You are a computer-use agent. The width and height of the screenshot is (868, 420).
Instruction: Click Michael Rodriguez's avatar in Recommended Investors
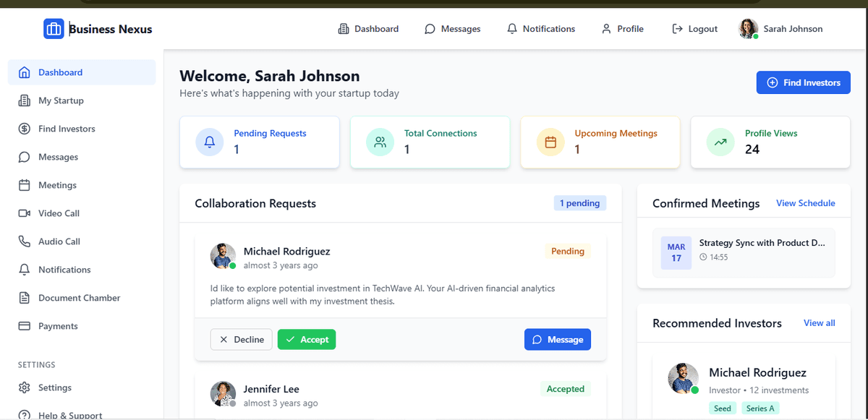[x=683, y=378]
